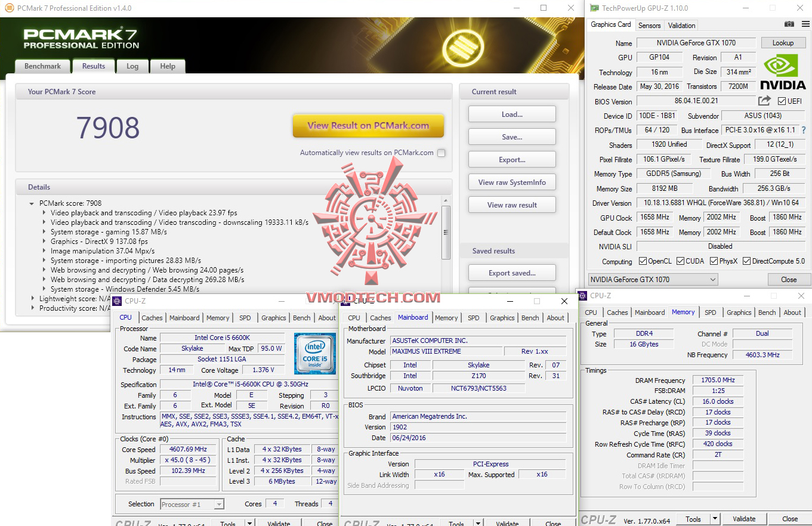Image resolution: width=812 pixels, height=526 pixels.
Task: Enable automatically view results on PCMark.com
Action: click(441, 152)
